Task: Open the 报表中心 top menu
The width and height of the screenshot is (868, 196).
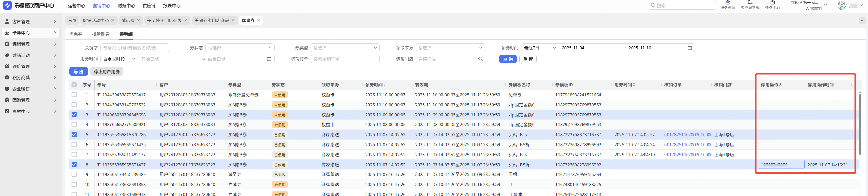Action: point(172,6)
